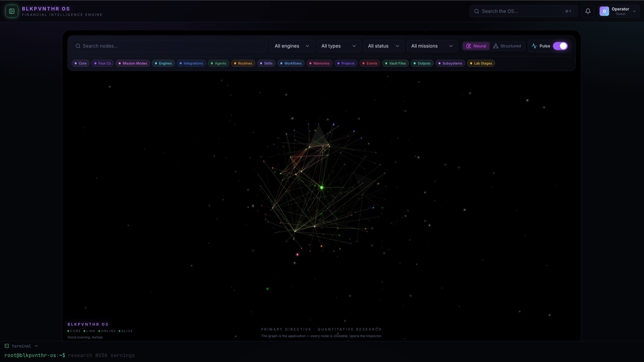Click the 'Good evening, Asmaa' greeting text
This screenshot has width=644, height=362.
tap(85, 337)
